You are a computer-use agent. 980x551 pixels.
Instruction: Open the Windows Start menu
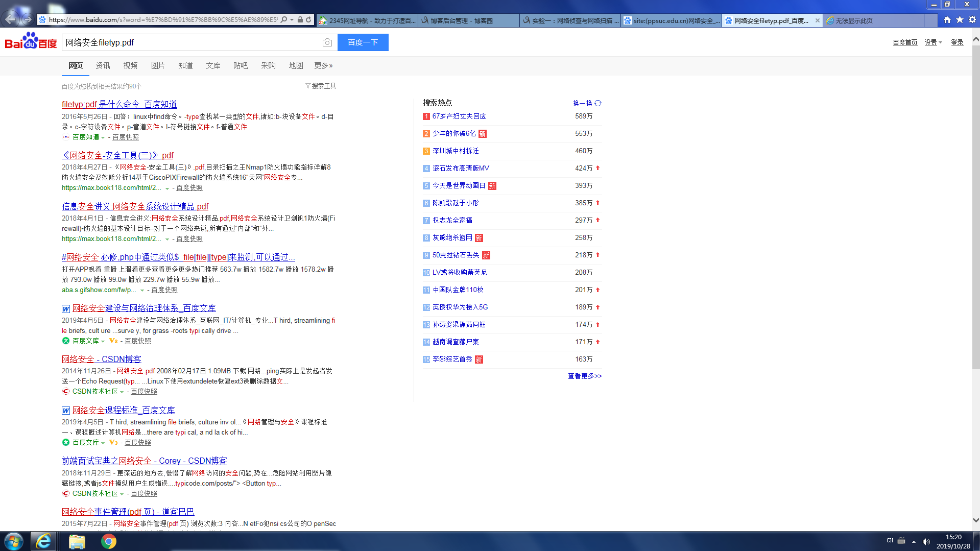tap(14, 541)
